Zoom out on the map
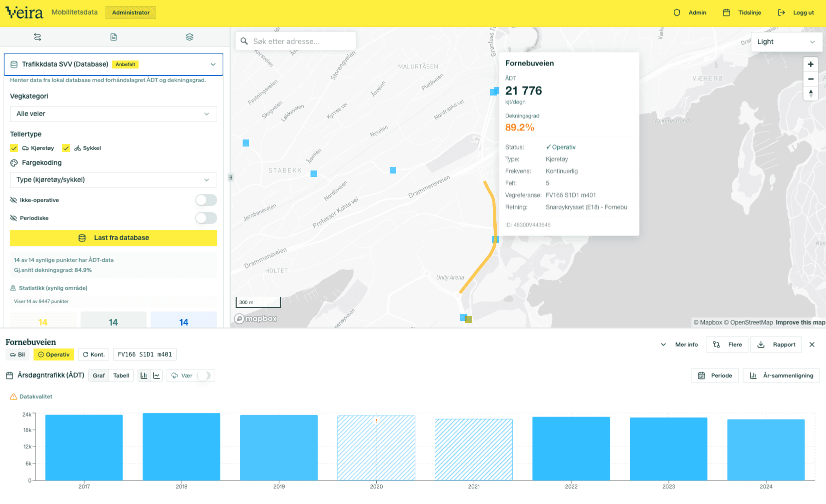Viewport: 826px width, 504px height. pos(810,79)
